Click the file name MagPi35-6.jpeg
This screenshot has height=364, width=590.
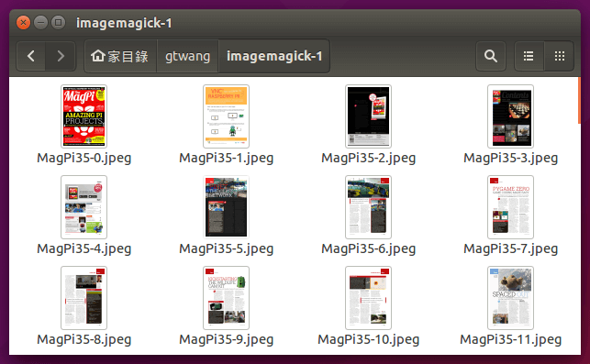click(x=368, y=249)
